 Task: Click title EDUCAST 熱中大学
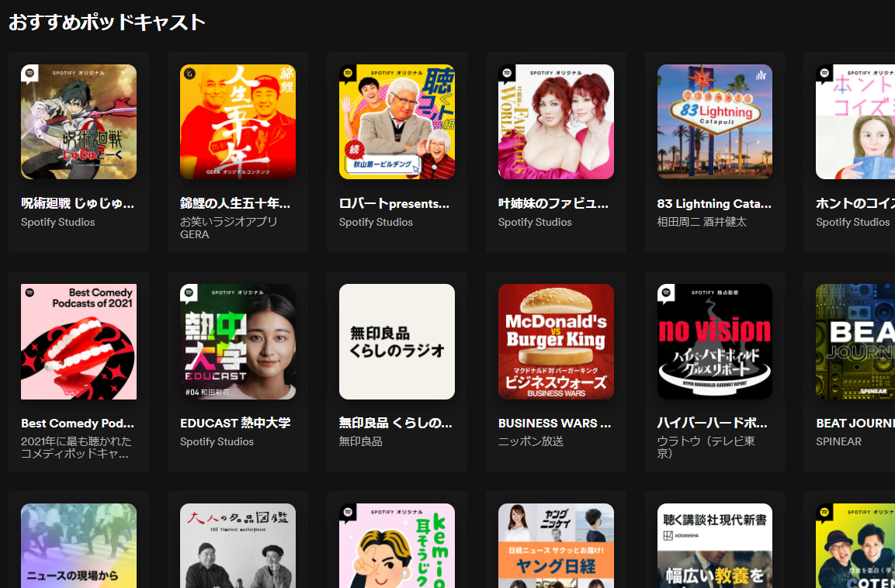235,424
